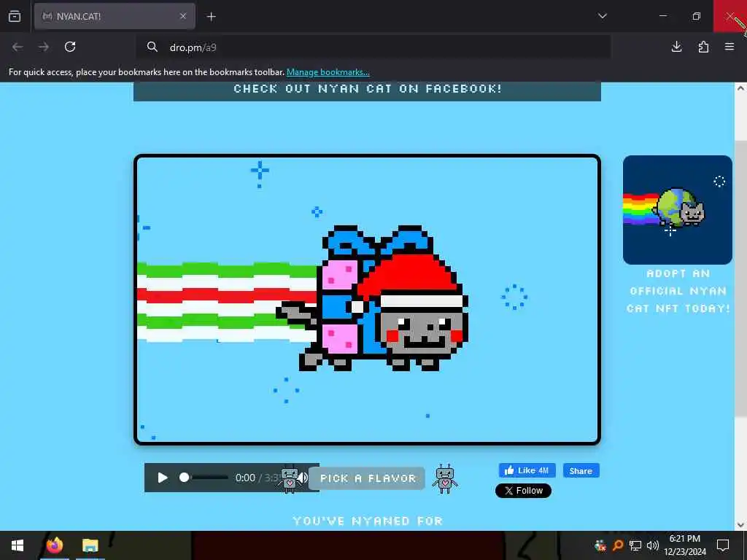Expand the list all tabs chevron
Image resolution: width=747 pixels, height=560 pixels.
602,16
